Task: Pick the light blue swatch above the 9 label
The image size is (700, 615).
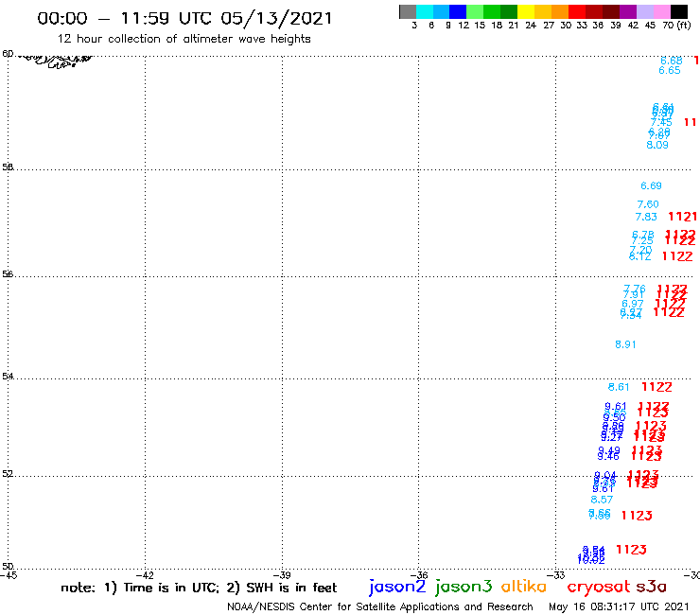Action: 442,11
